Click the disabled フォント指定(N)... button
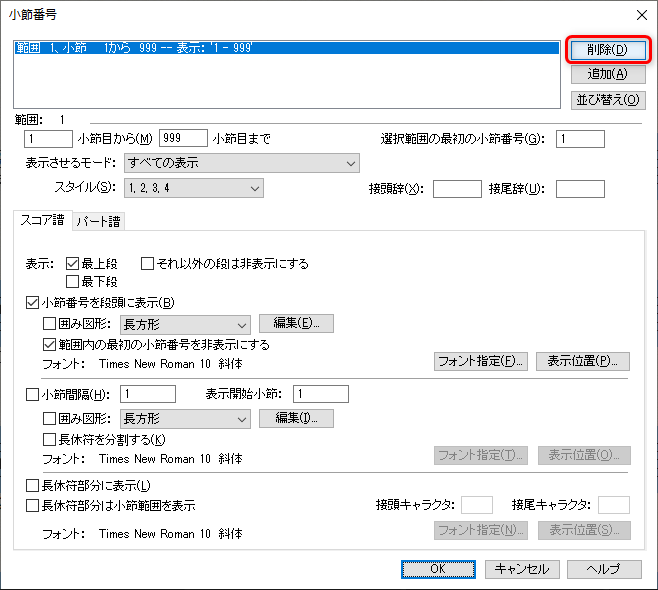The width and height of the screenshot is (658, 590). [481, 530]
